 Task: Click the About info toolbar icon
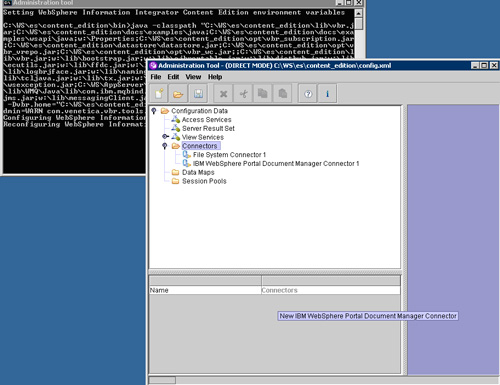pyautogui.click(x=327, y=94)
